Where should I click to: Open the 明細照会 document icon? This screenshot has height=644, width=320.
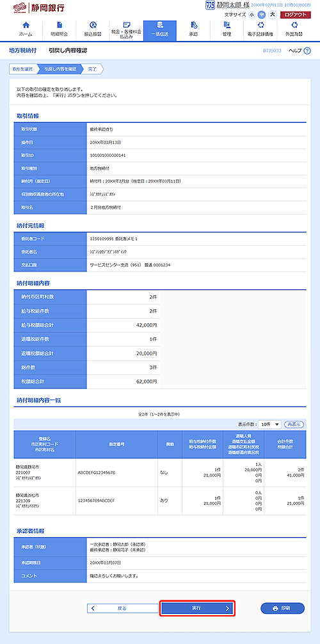pos(59,25)
